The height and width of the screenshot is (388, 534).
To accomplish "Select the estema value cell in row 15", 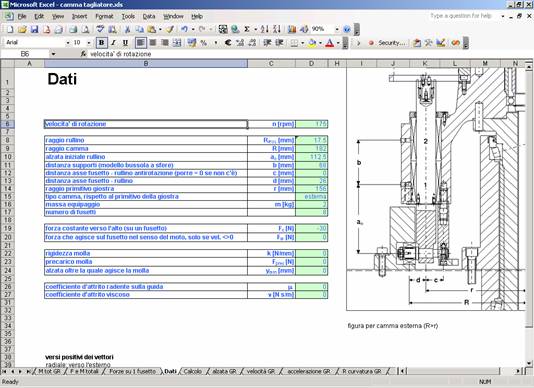I will (312, 197).
